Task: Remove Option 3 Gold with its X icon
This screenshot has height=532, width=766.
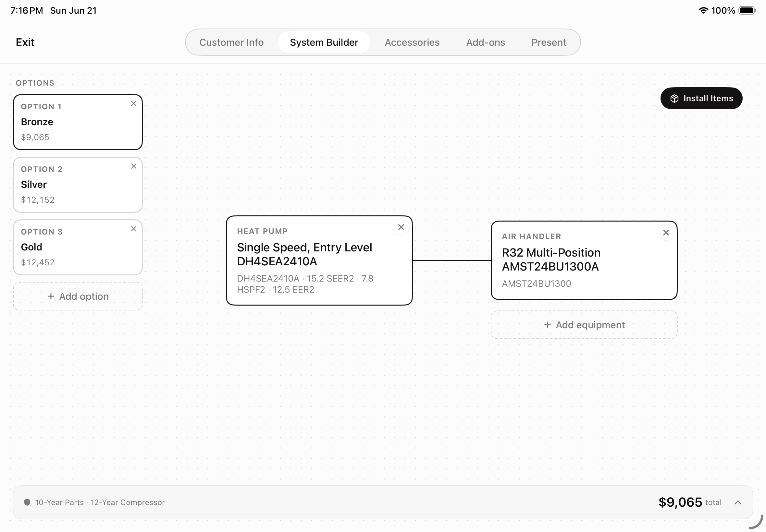Action: pos(134,229)
